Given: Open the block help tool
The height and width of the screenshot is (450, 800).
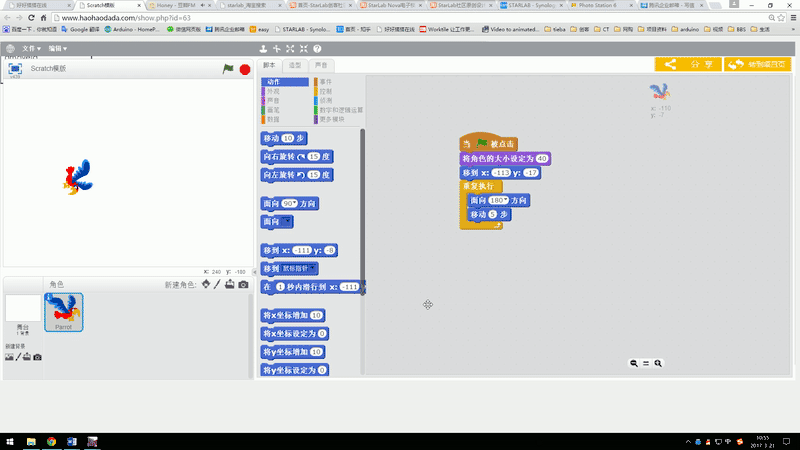Looking at the screenshot, I should (x=317, y=48).
